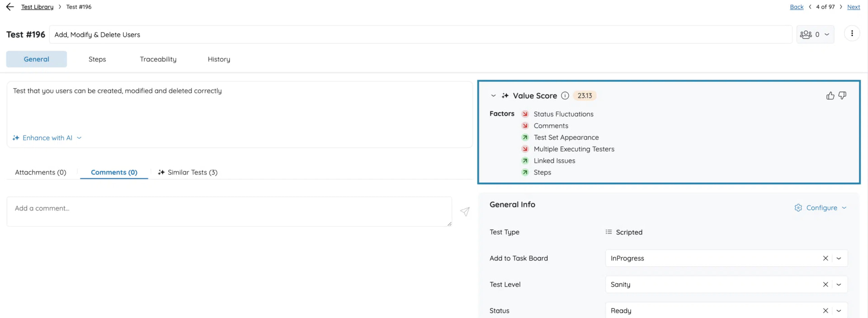This screenshot has width=868, height=318.
Task: Click the send comment paper plane icon
Action: pos(465,211)
